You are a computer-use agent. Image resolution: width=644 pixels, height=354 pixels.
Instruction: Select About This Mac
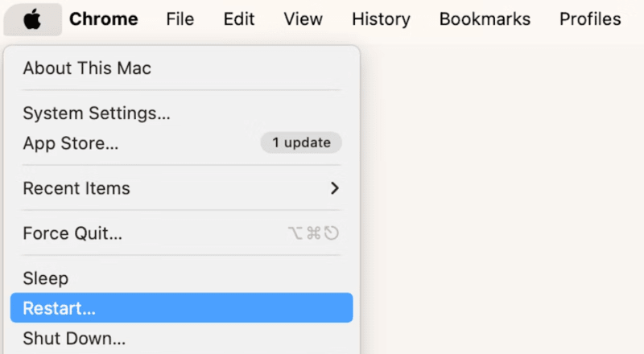click(x=87, y=68)
